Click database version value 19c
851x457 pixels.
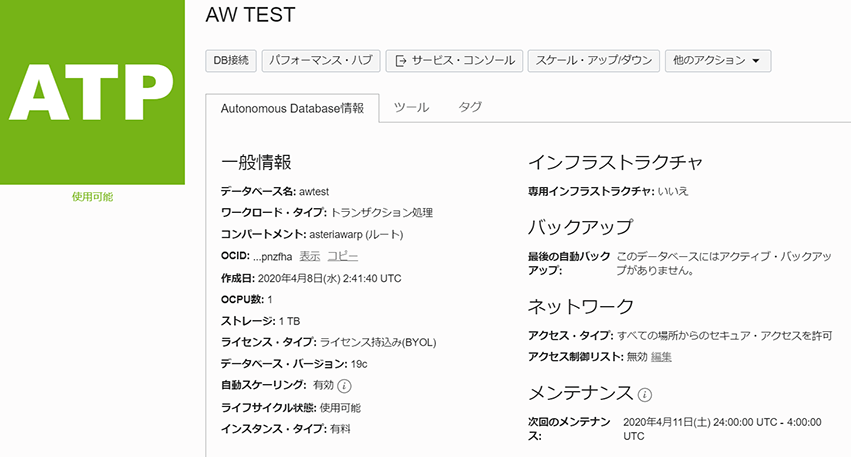[359, 364]
